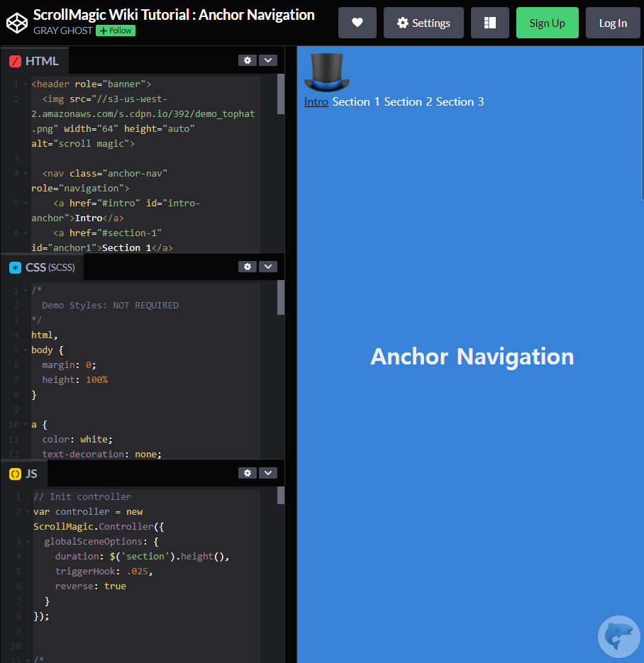The width and height of the screenshot is (644, 663).
Task: Open the GRAY GHOST author profile
Action: (63, 30)
